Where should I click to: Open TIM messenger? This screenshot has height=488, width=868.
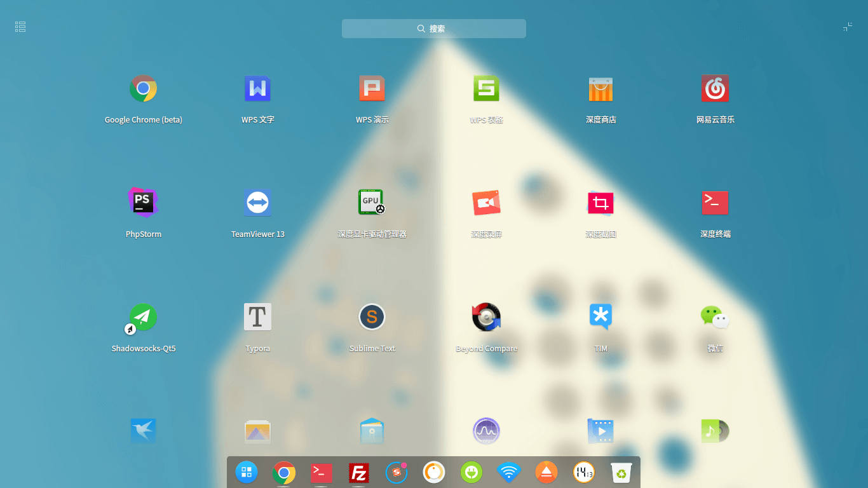(601, 318)
